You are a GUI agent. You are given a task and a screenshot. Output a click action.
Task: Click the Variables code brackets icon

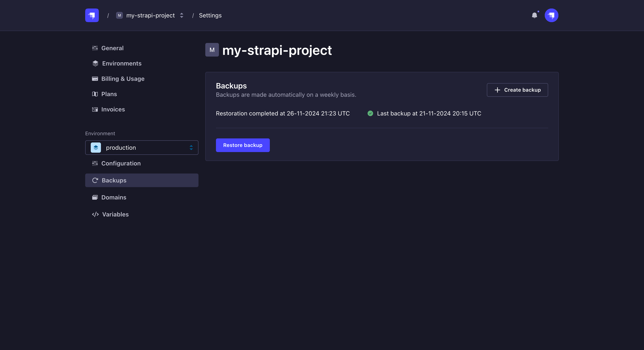(95, 214)
